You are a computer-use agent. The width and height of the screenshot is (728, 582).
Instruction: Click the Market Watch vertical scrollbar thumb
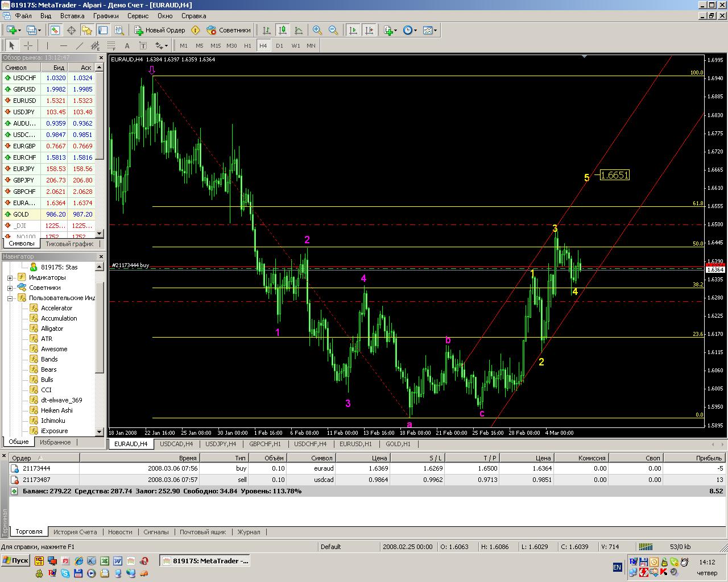pyautogui.click(x=100, y=116)
